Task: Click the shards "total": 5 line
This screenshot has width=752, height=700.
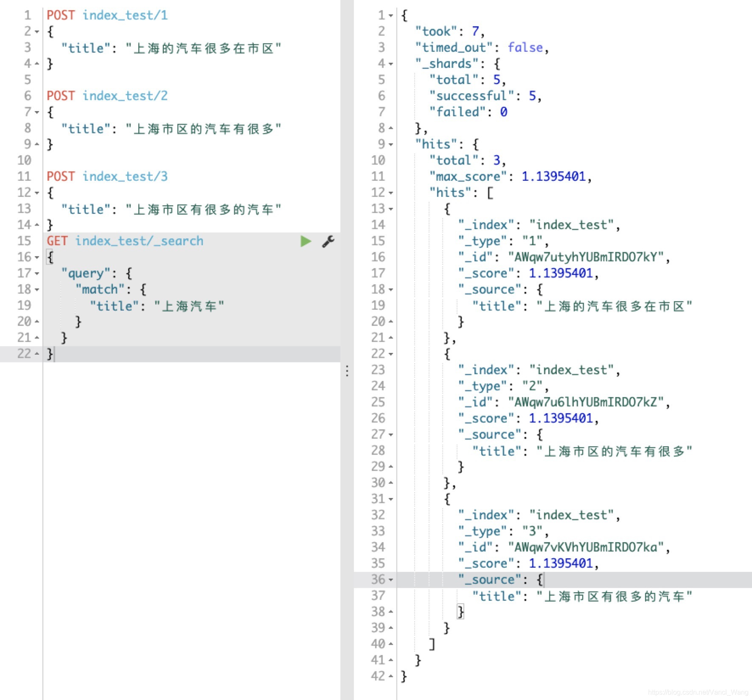Action: click(x=468, y=80)
